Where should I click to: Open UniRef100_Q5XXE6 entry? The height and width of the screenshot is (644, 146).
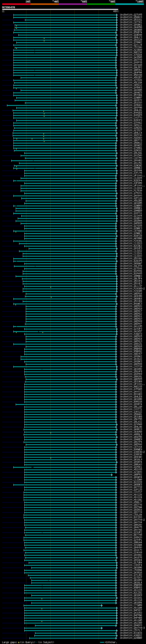point(131,301)
